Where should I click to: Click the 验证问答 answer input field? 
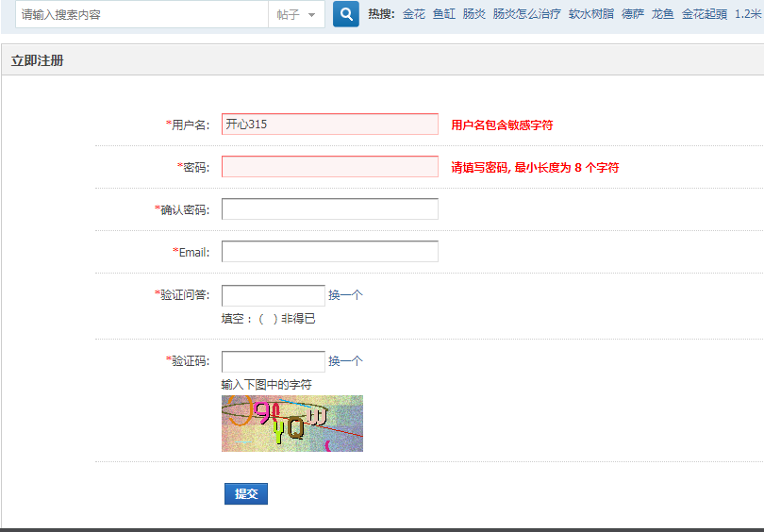coord(274,295)
